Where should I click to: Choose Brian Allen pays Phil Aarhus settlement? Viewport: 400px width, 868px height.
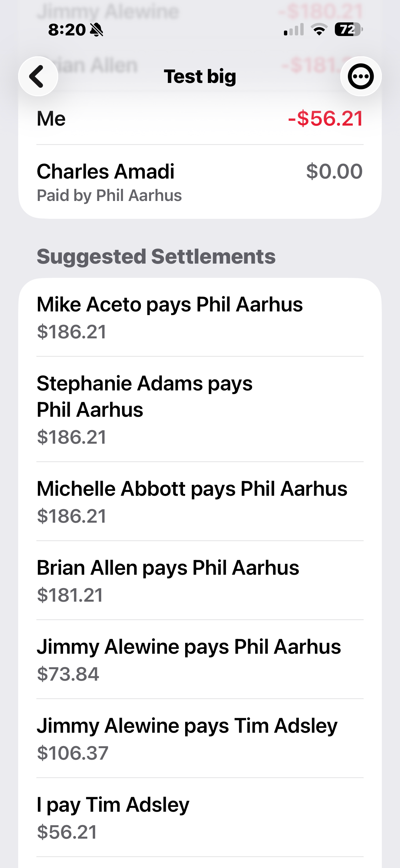(200, 580)
